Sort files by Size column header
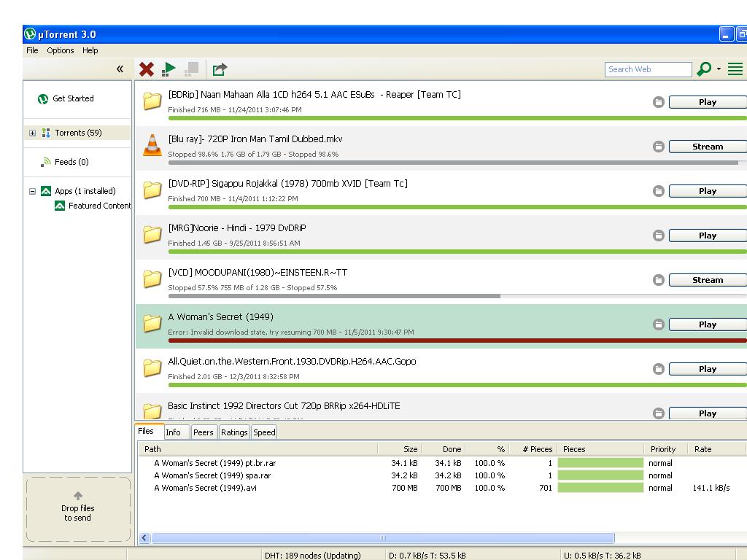 pyautogui.click(x=400, y=449)
